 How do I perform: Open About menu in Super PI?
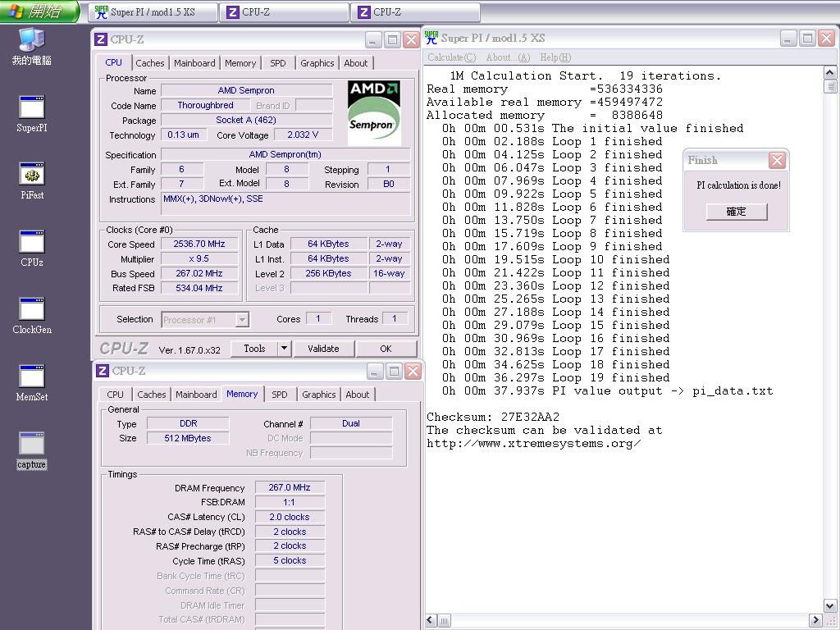click(x=508, y=57)
